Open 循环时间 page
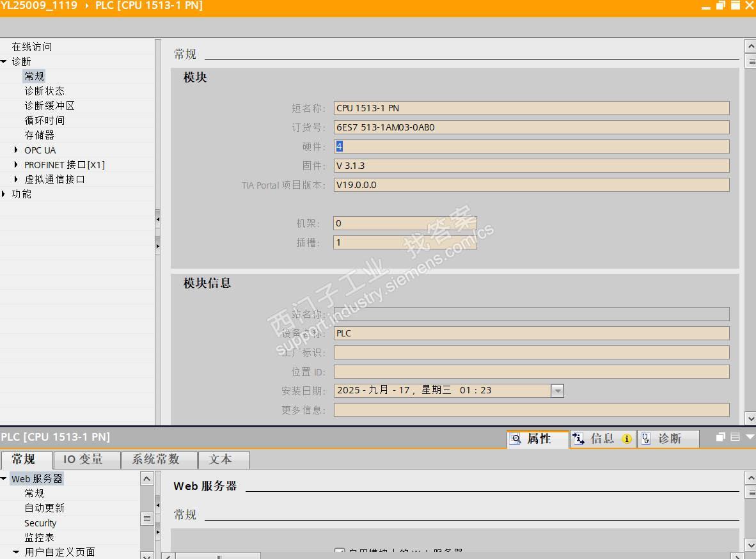 44,120
